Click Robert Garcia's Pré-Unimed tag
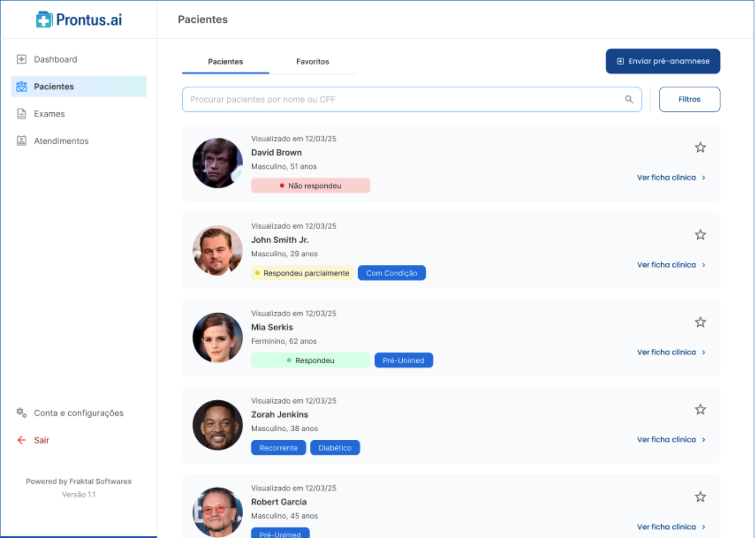 (x=280, y=533)
